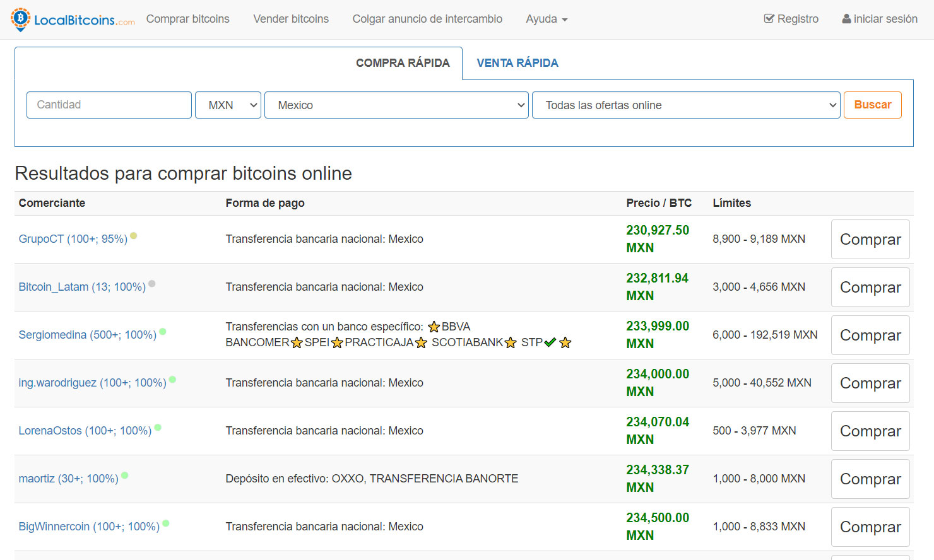
Task: Click the star before SPEI
Action: tap(297, 342)
